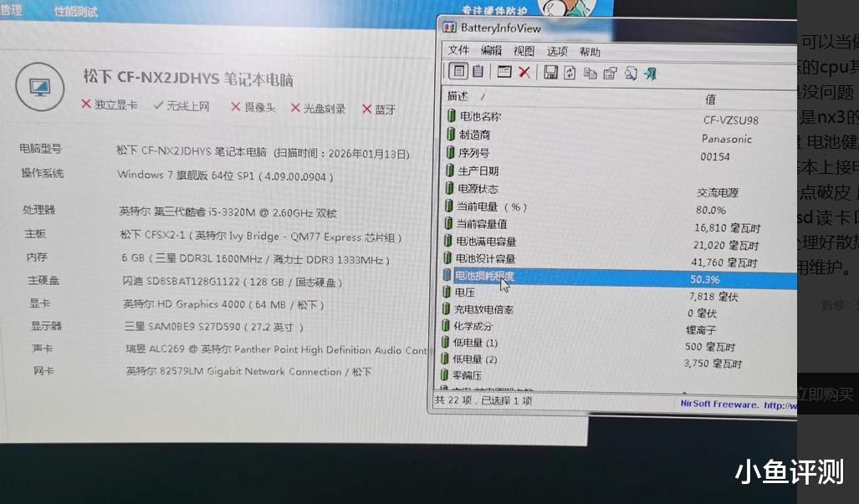Click the battery icon beside 制造商
The height and width of the screenshot is (504, 859).
pos(450,134)
